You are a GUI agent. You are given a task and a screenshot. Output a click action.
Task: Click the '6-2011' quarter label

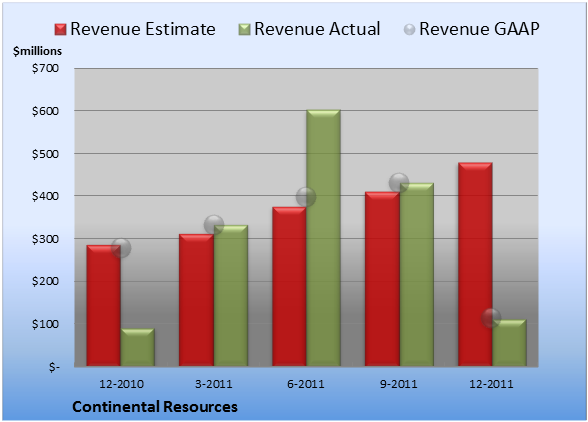click(306, 384)
